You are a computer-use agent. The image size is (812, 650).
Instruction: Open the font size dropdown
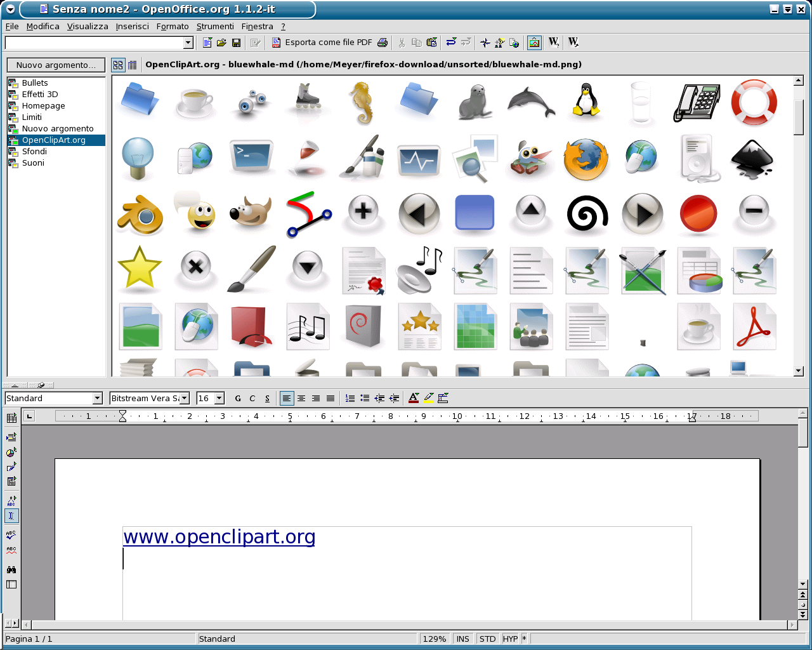point(219,398)
